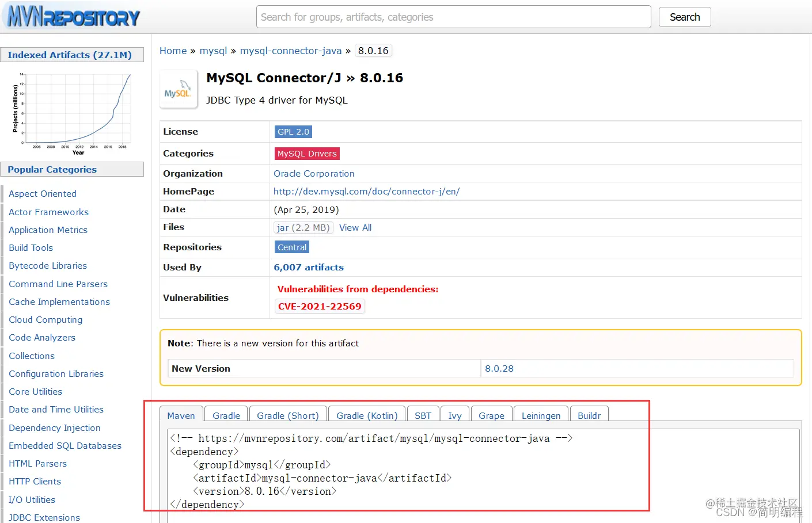Open the new version 8.0.28 link

click(499, 369)
